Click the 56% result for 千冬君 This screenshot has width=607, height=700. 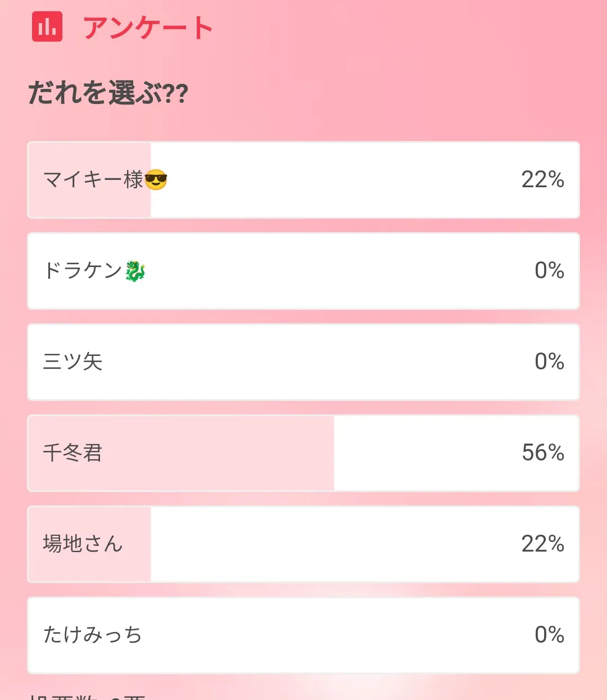[542, 453]
